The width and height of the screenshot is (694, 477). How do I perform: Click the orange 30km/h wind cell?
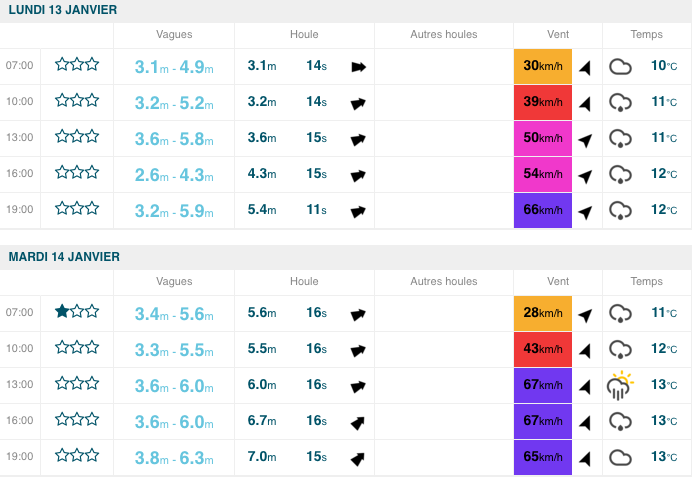pyautogui.click(x=542, y=66)
